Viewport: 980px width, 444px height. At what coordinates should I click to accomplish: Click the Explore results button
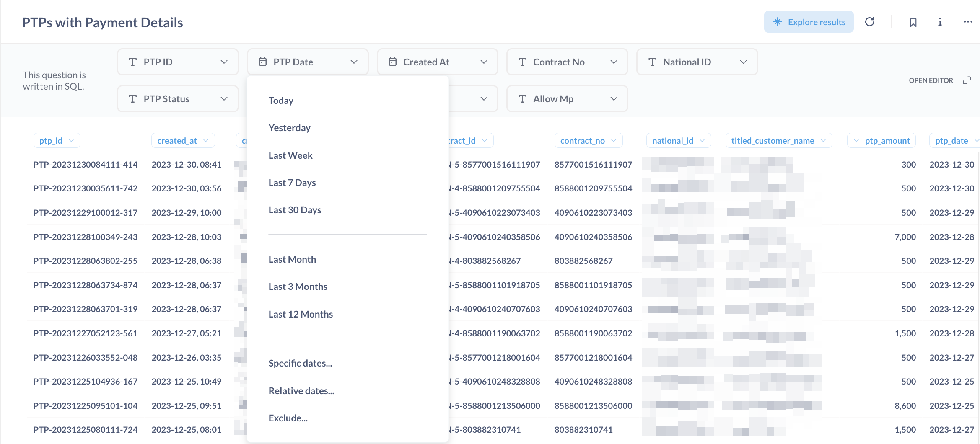tap(809, 22)
